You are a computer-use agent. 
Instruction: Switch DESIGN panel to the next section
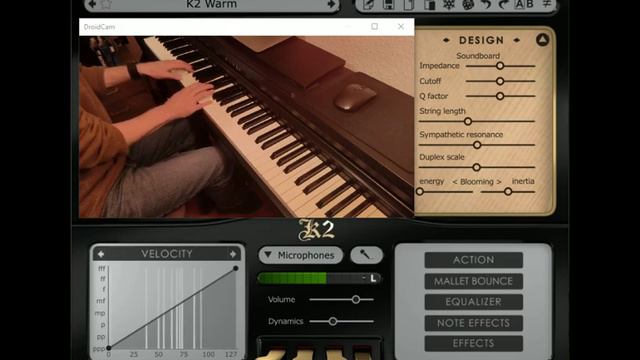click(x=517, y=40)
